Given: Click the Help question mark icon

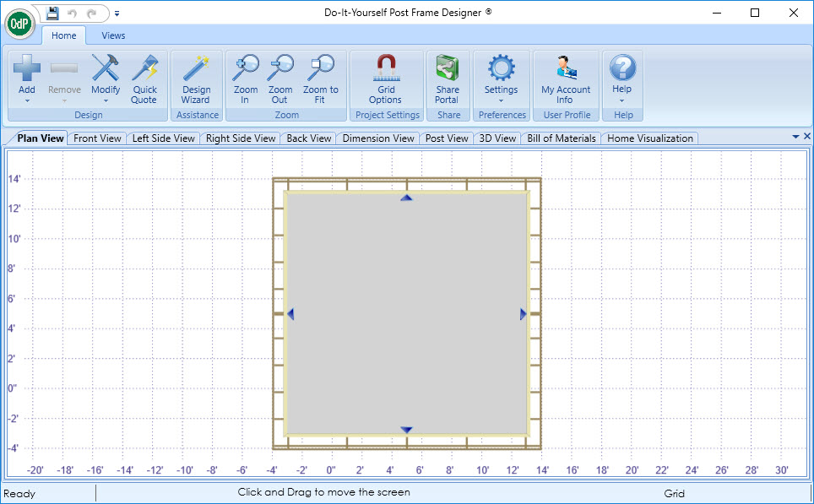Looking at the screenshot, I should [x=622, y=68].
